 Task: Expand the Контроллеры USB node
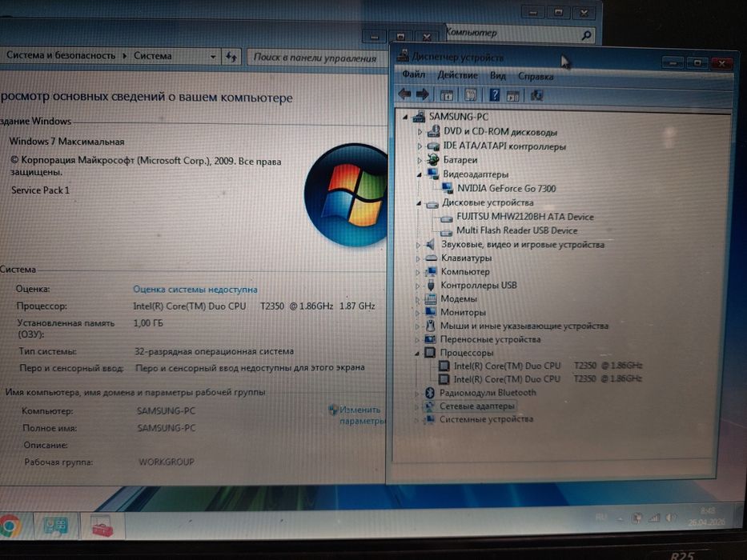coord(418,286)
